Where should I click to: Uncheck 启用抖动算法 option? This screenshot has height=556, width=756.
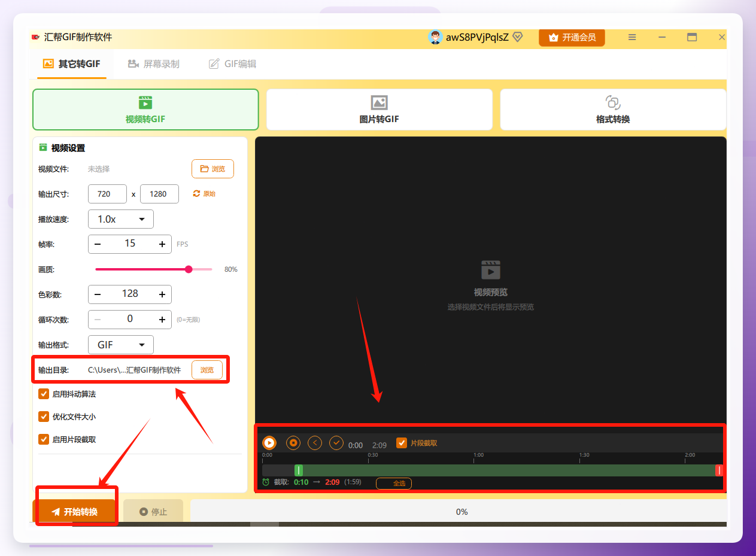pyautogui.click(x=44, y=394)
